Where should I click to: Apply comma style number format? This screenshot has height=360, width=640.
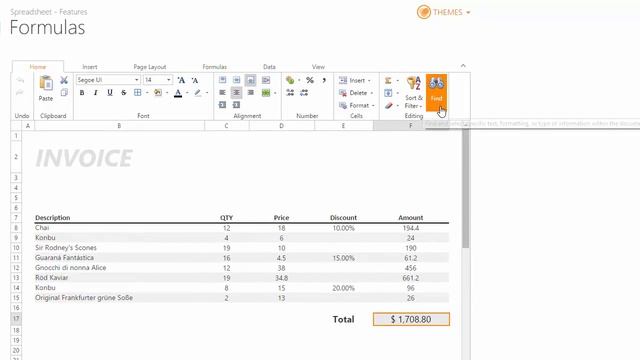(x=324, y=80)
